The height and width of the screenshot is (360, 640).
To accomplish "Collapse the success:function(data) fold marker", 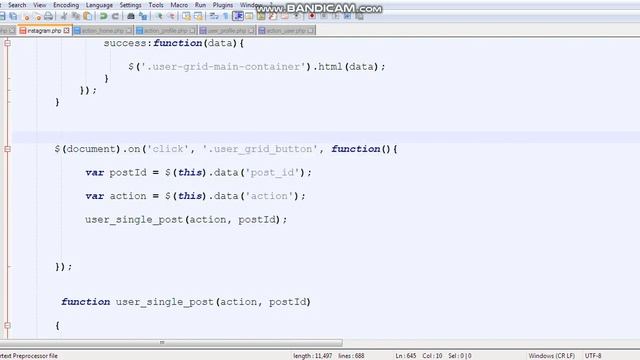I will coord(7,43).
